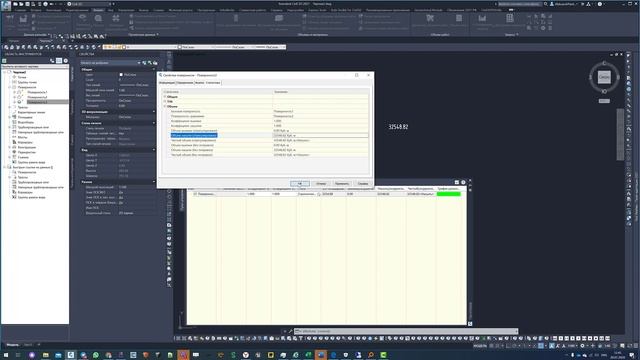Image resolution: width=640 pixels, height=360 pixels.
Task: Expand the Трассы node under the drawing
Action: (x=9, y=107)
